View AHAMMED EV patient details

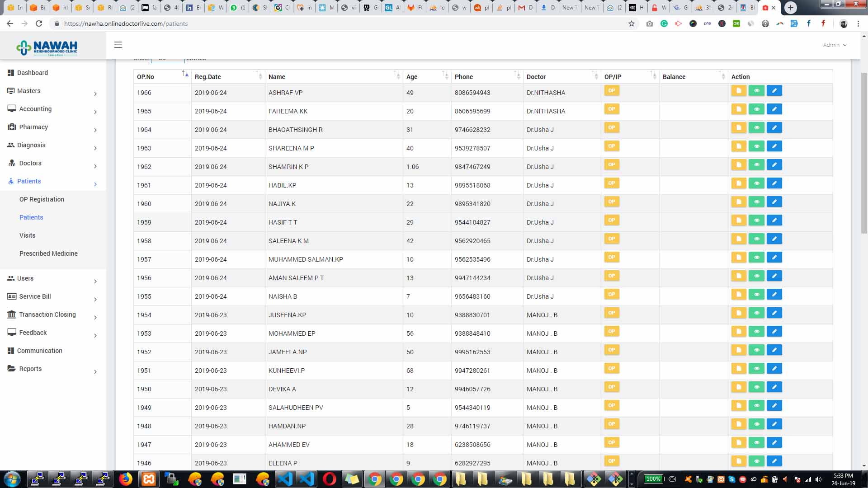756,443
